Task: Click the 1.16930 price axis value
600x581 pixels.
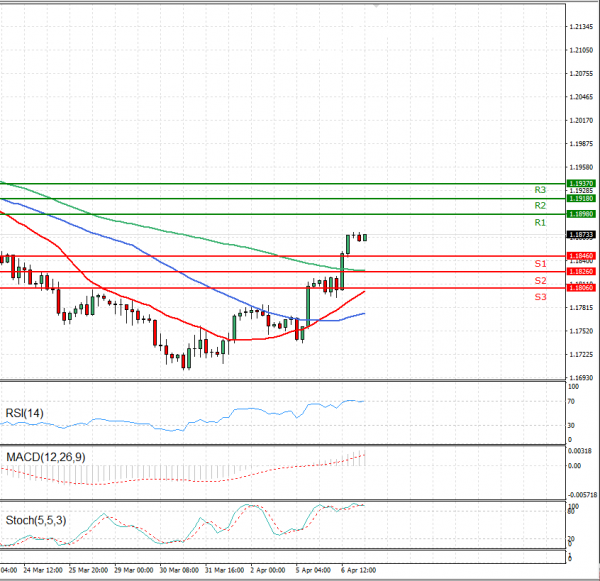Action: pyautogui.click(x=581, y=378)
